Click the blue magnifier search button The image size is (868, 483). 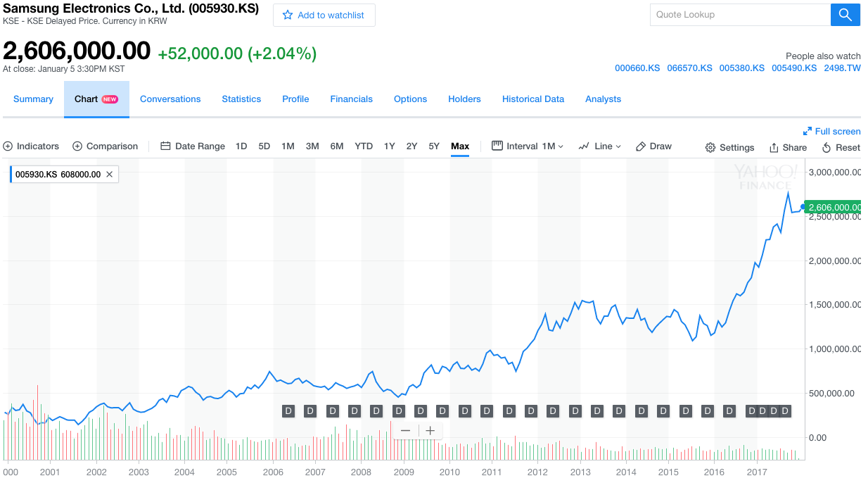click(x=845, y=15)
